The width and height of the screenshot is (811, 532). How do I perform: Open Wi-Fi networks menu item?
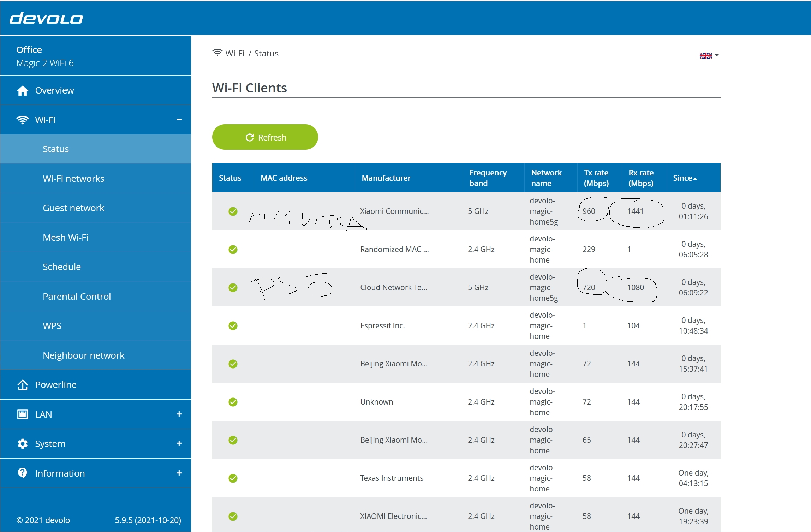pyautogui.click(x=73, y=179)
